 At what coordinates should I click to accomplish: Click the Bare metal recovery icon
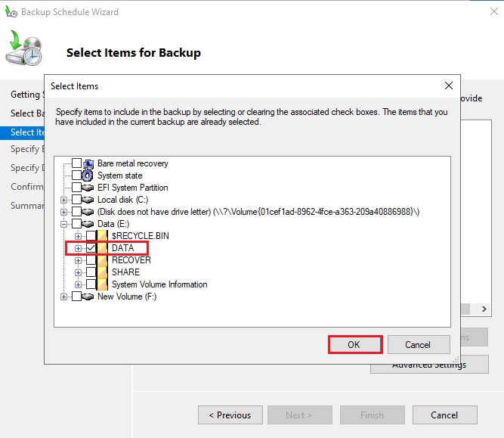click(89, 163)
